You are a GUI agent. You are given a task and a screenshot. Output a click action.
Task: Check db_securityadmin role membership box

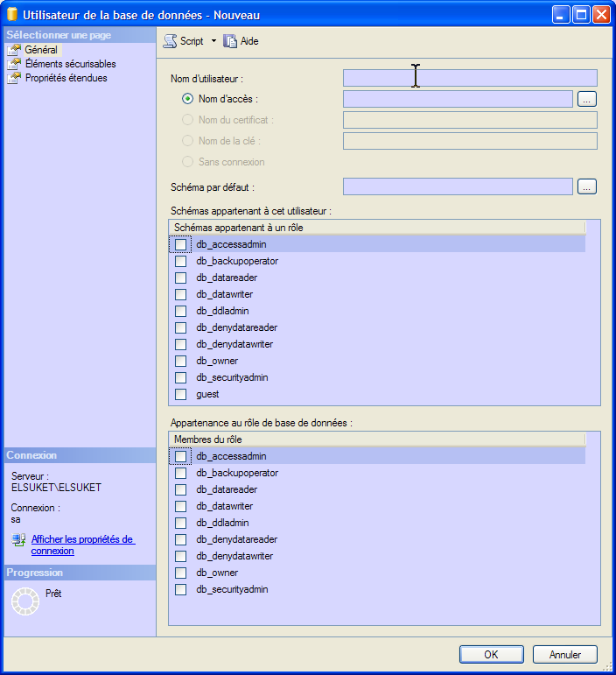[x=180, y=589]
